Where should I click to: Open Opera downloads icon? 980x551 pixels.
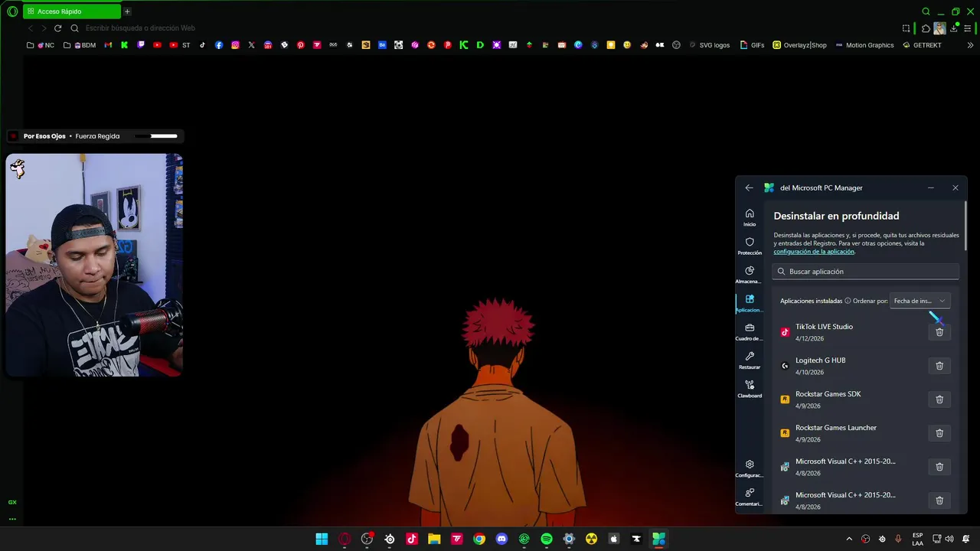point(954,28)
